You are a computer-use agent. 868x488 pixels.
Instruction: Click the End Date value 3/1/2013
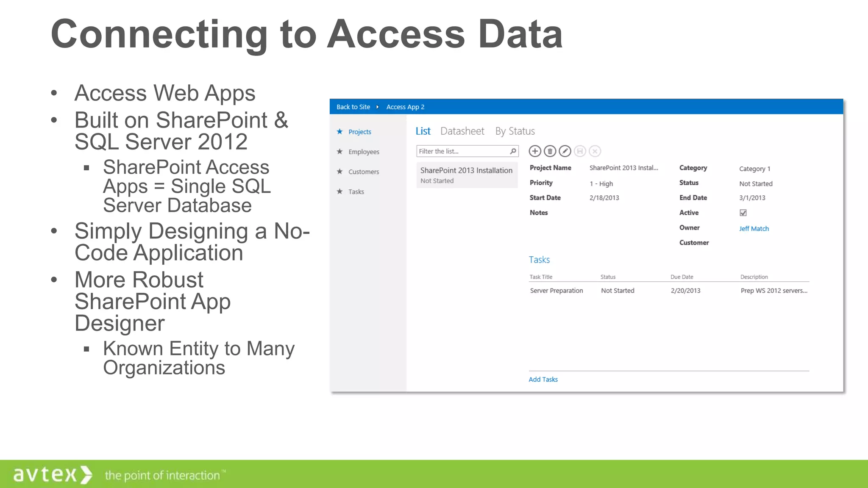point(752,198)
